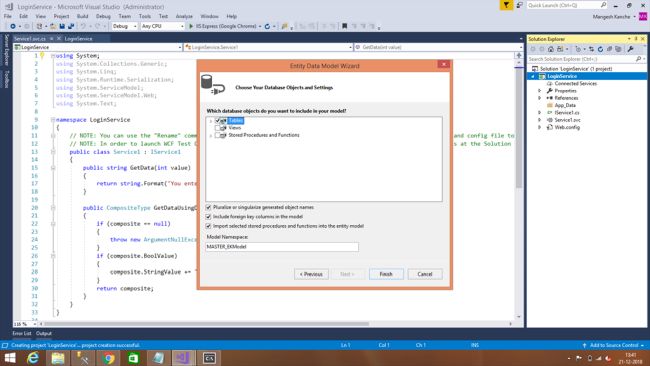Expand the Properties node in Solution Explorer
This screenshot has width=650, height=366.
coord(539,91)
